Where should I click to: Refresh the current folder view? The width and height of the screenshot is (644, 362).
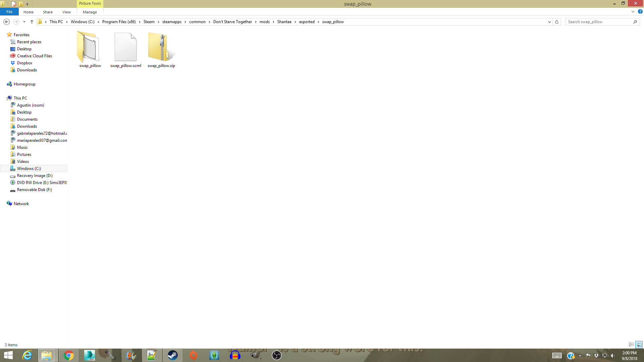click(557, 22)
